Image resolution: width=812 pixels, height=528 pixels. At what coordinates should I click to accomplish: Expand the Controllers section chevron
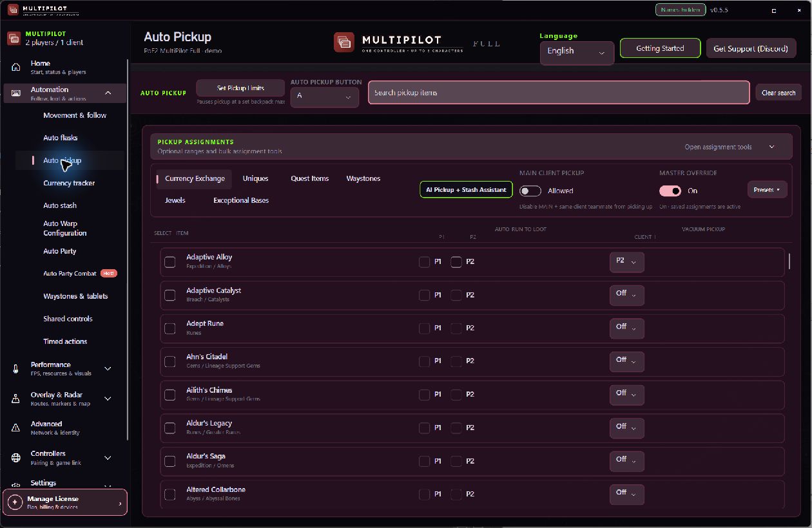[x=108, y=458]
